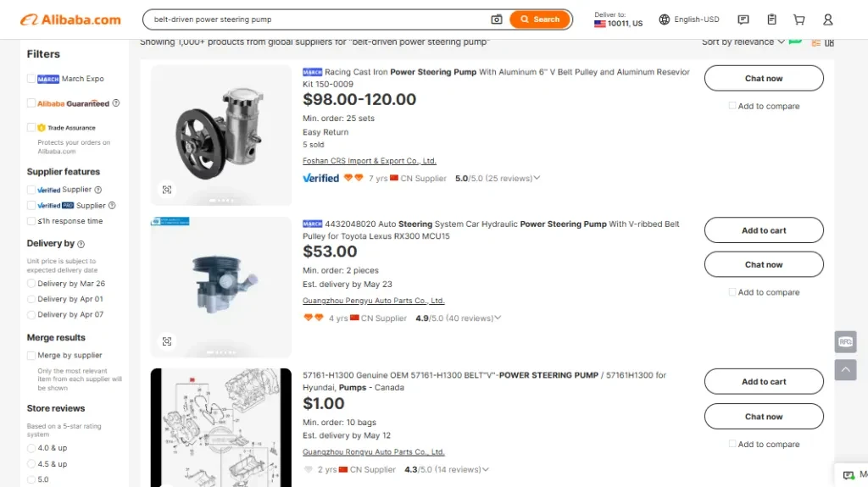868x487 pixels.
Task: Open the messages chat icon in header
Action: coord(743,19)
